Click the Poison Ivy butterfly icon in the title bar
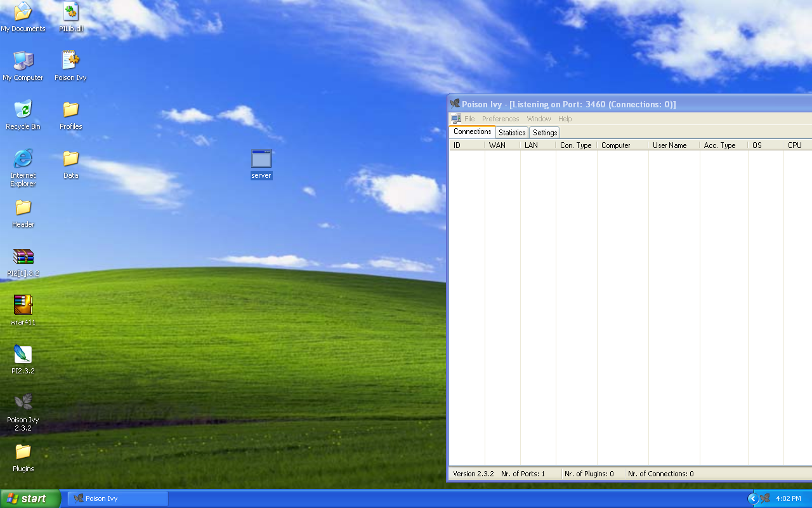812x508 pixels. [x=454, y=104]
